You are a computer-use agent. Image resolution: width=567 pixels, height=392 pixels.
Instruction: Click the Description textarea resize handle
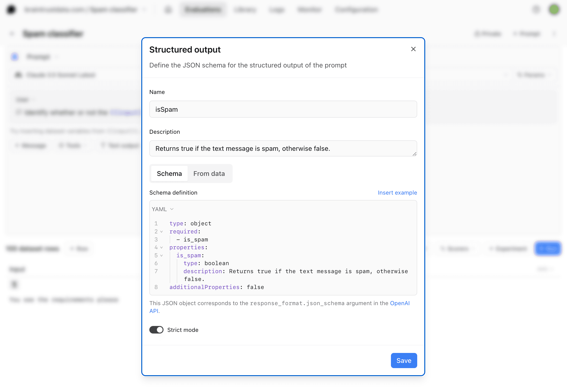414,154
